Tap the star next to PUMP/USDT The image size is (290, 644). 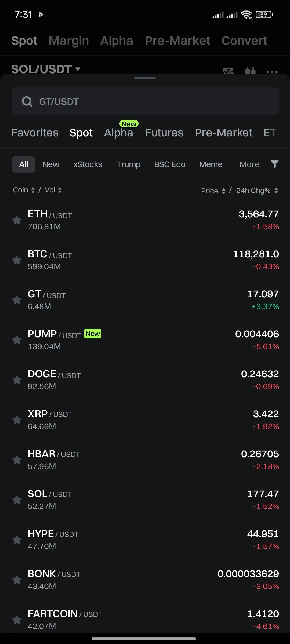17,340
